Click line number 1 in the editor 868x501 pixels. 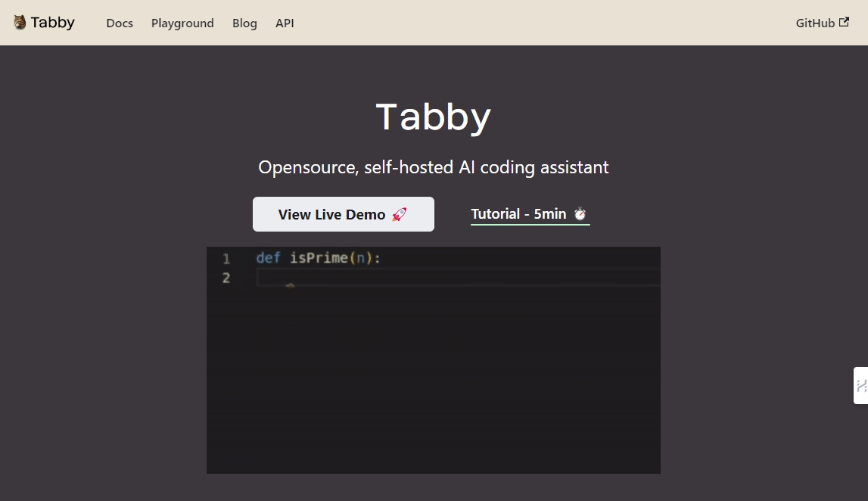click(x=226, y=259)
